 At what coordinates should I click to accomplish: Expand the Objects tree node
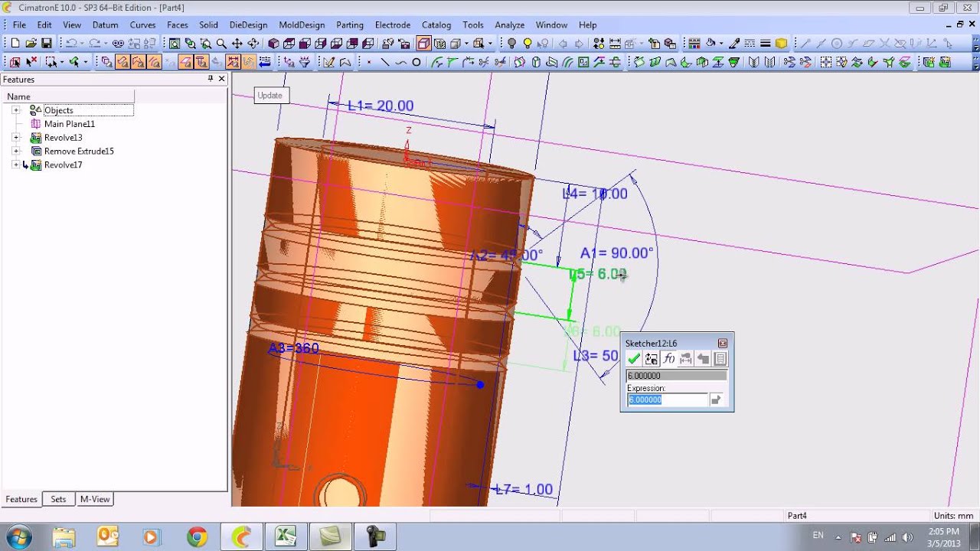point(15,110)
